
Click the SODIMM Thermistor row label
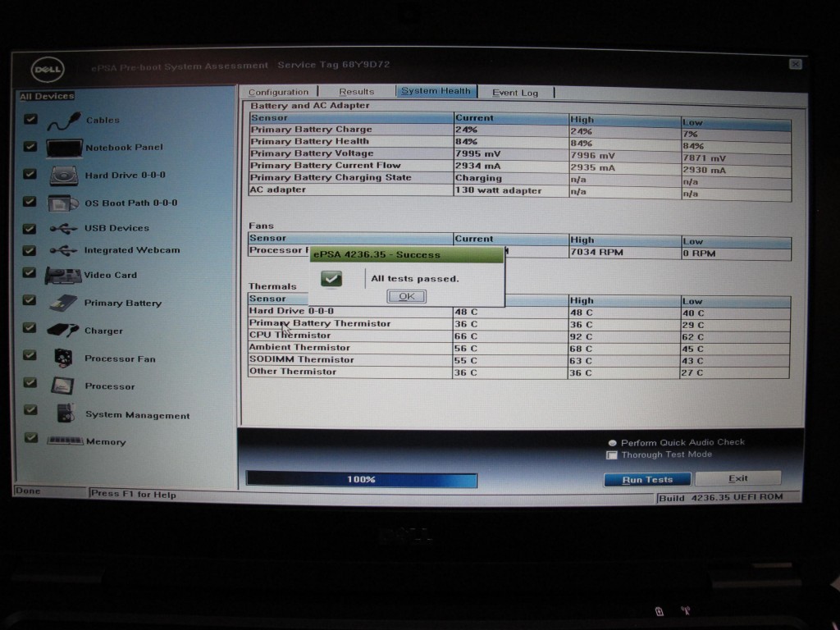(x=302, y=359)
